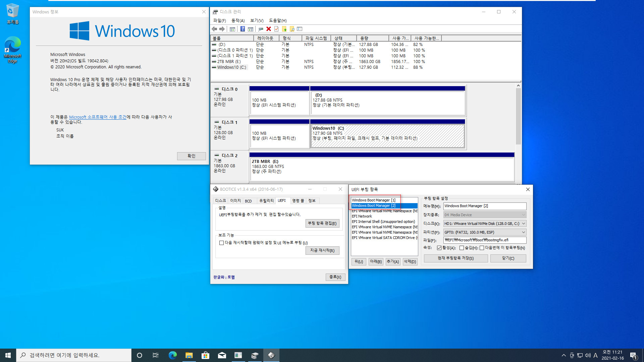Show hidden tray icons chevron
644x362 pixels.
tap(563, 355)
